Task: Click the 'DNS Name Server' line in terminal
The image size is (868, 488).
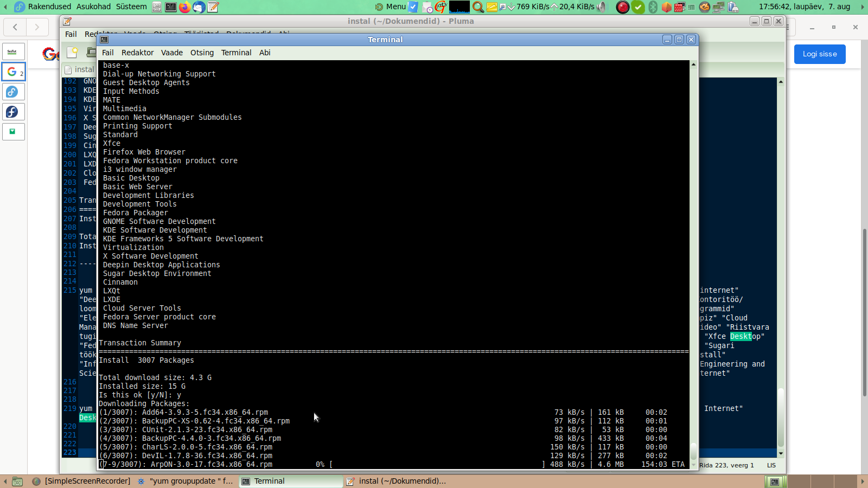Action: [x=136, y=325]
